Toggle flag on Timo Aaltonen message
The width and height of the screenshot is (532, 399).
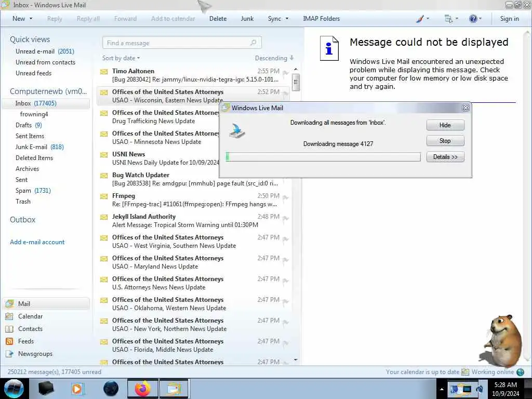click(x=286, y=73)
